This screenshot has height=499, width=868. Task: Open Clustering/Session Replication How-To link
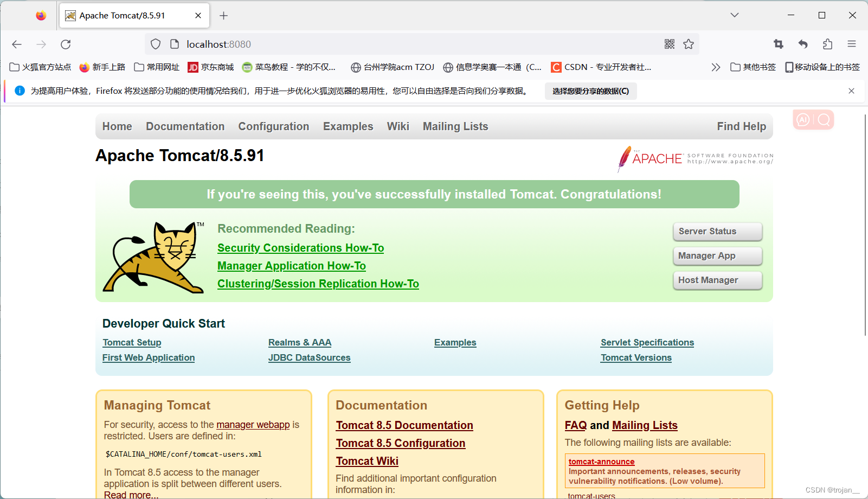point(318,284)
